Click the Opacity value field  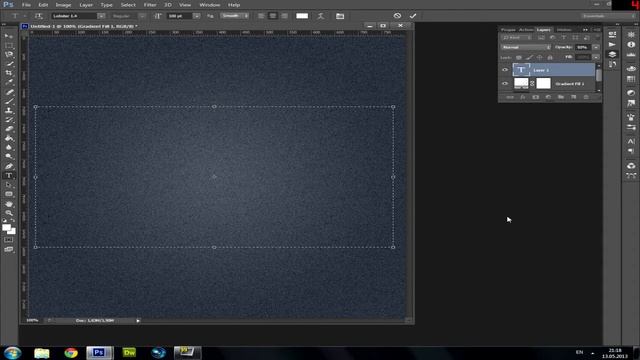tap(583, 47)
